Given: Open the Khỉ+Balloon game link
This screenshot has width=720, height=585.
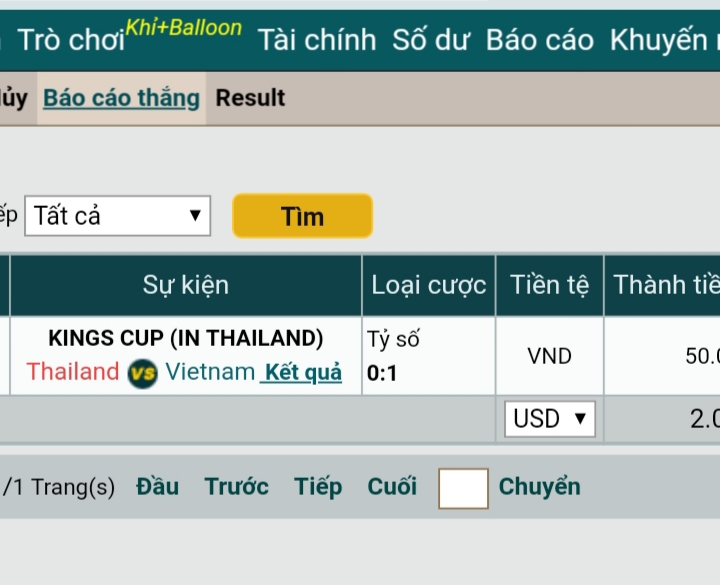Looking at the screenshot, I should [x=184, y=28].
